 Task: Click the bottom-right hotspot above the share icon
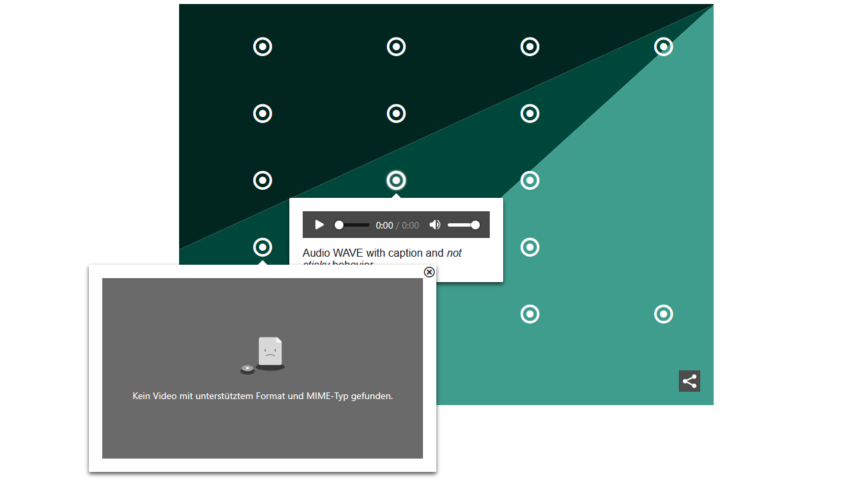click(x=664, y=314)
